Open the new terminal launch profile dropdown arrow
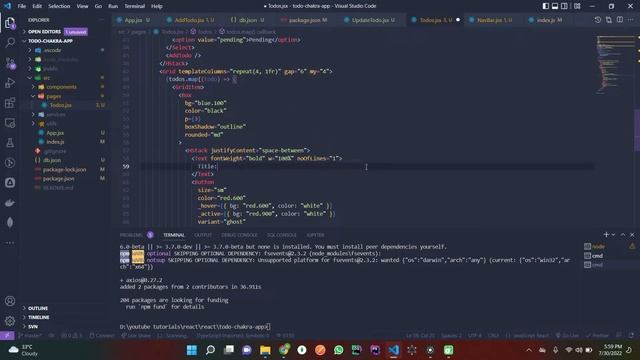This screenshot has height=360, width=640. click(613, 235)
